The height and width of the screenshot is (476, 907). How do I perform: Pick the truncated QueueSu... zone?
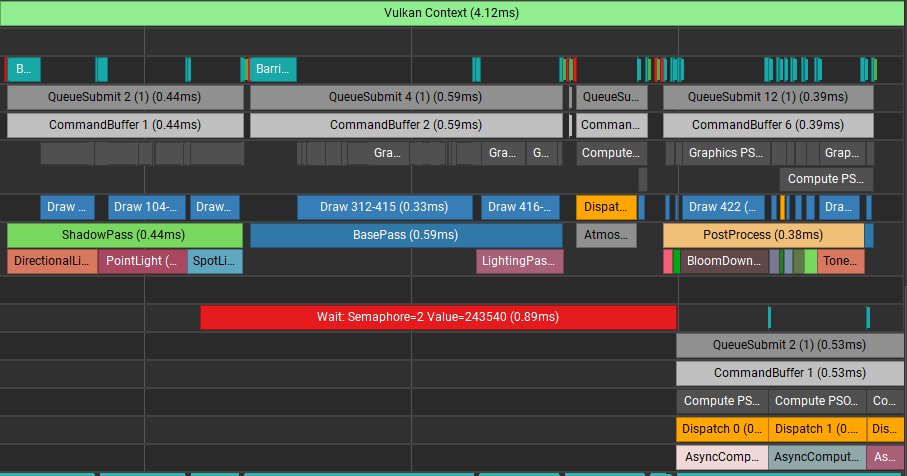click(612, 97)
